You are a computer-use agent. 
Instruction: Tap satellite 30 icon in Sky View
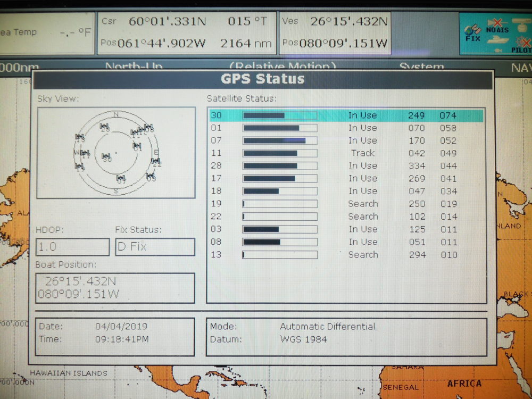click(106, 157)
